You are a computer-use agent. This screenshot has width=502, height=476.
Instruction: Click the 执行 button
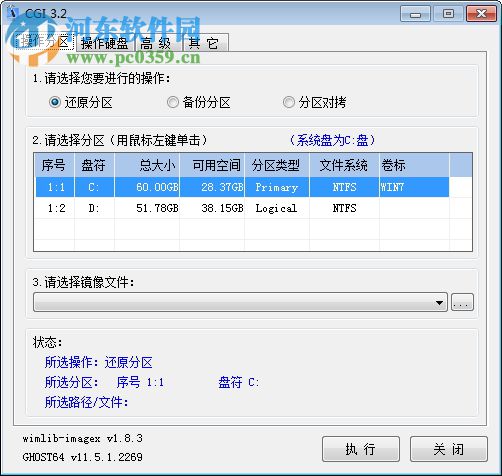(361, 449)
